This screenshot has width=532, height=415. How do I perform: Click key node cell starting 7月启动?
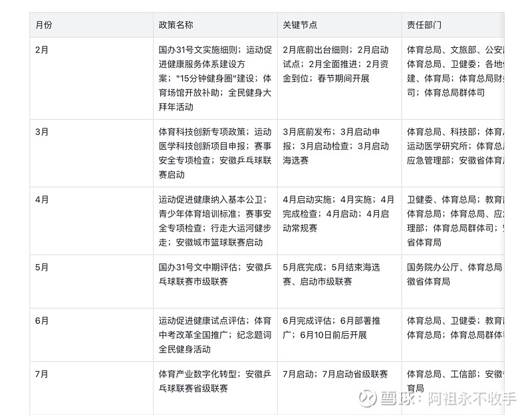click(339, 388)
